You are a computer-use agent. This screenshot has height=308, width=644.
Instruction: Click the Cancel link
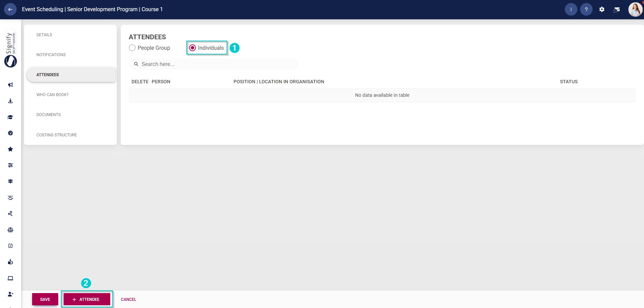[129, 300]
